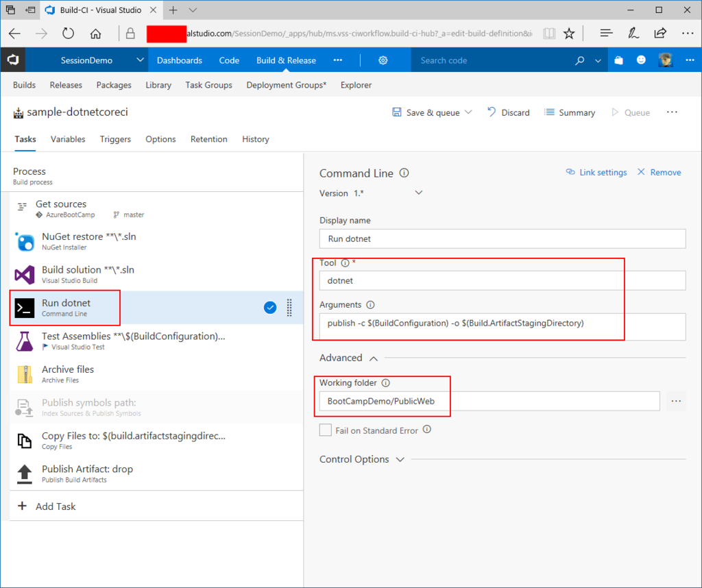The height and width of the screenshot is (588, 702).
Task: Click the Arguments info icon
Action: tap(370, 305)
